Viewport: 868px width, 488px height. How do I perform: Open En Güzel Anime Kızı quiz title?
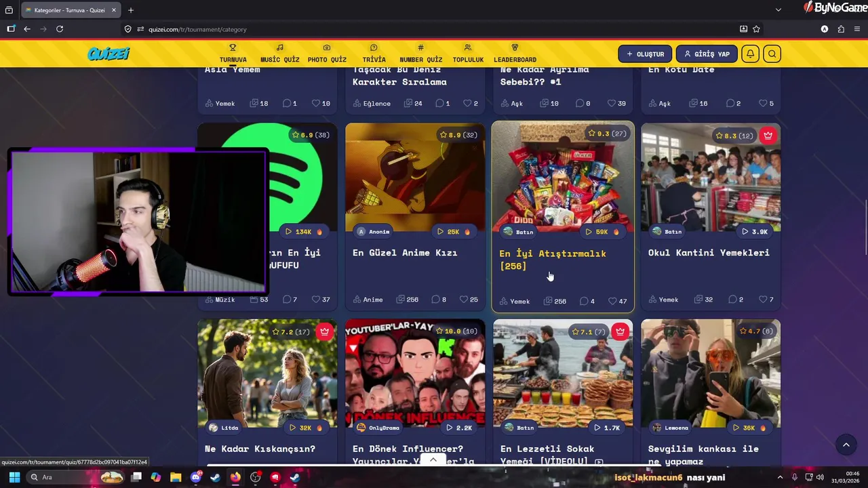pos(405,253)
